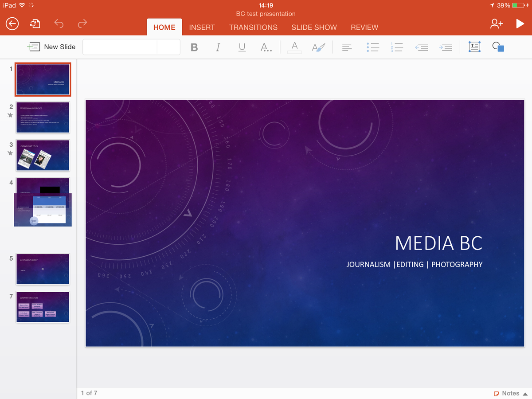
Task: Open the TRANSITIONS tab
Action: (x=253, y=27)
